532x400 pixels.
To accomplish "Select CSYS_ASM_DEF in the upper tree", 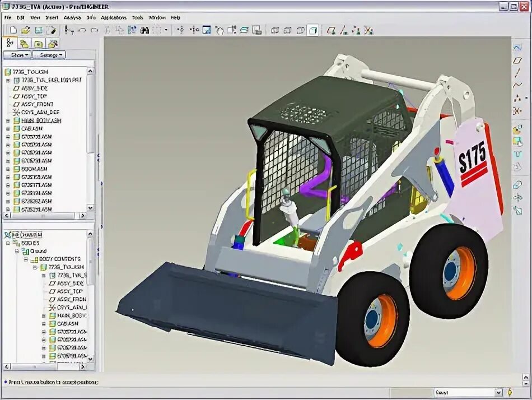I will pos(40,113).
